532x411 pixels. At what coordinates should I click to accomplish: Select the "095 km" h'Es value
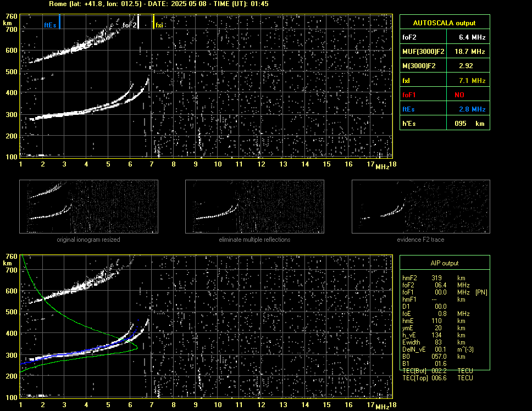469,124
